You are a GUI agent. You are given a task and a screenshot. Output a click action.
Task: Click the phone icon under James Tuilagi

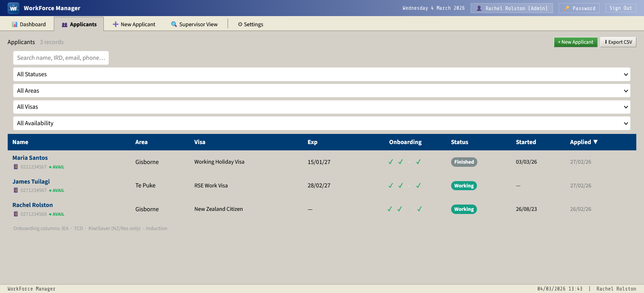[x=16, y=190]
